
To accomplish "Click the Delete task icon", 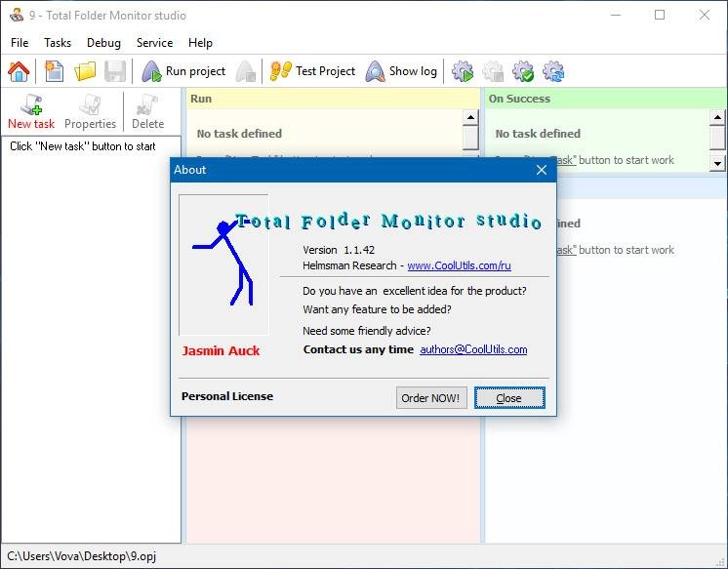I will tap(147, 111).
